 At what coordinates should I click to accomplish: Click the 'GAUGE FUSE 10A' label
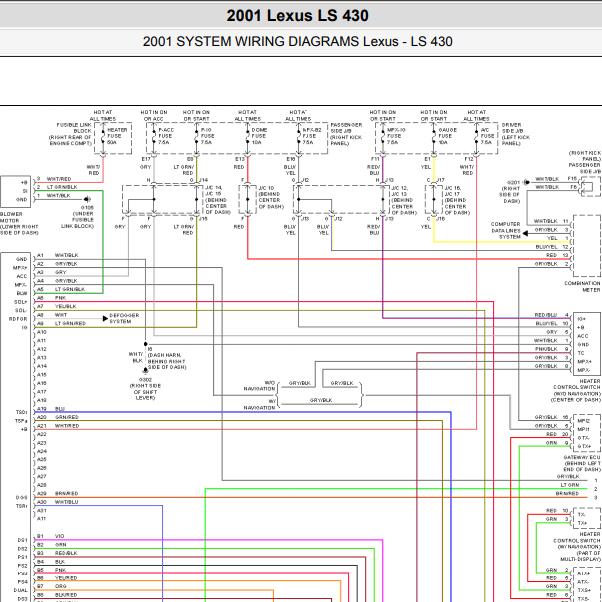(x=447, y=136)
